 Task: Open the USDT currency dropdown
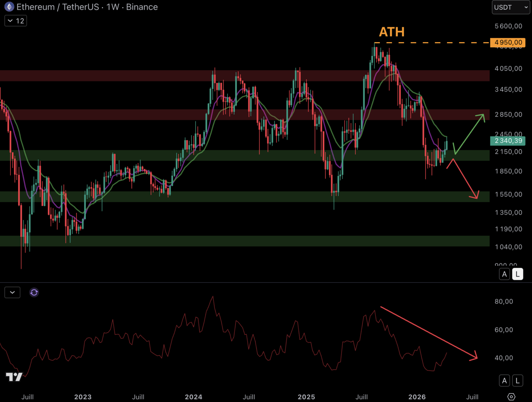click(x=510, y=7)
